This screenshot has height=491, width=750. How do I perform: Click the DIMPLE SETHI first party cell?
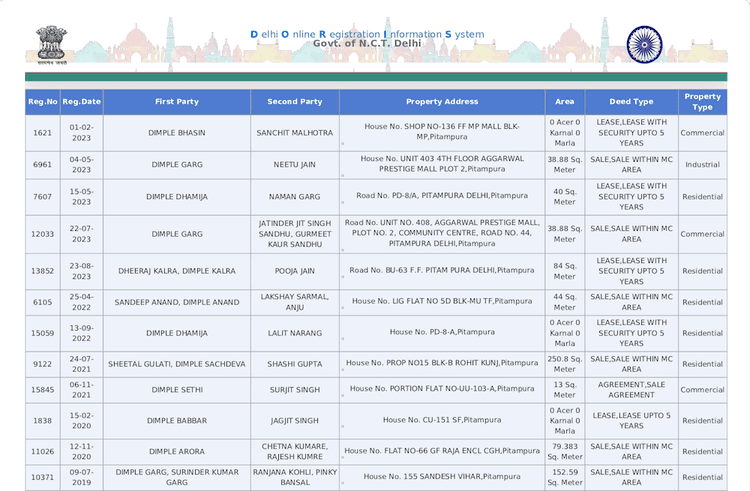(x=177, y=390)
